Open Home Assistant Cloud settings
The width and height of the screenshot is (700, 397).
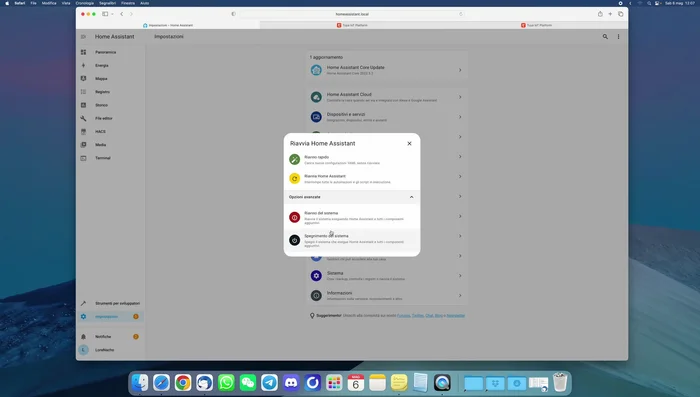387,97
